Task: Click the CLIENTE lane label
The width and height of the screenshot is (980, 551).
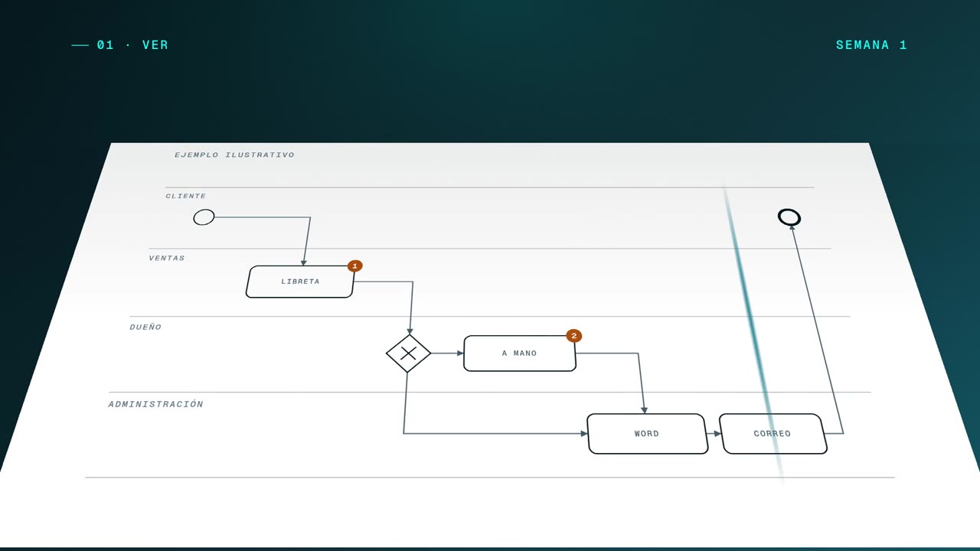Action: 186,196
